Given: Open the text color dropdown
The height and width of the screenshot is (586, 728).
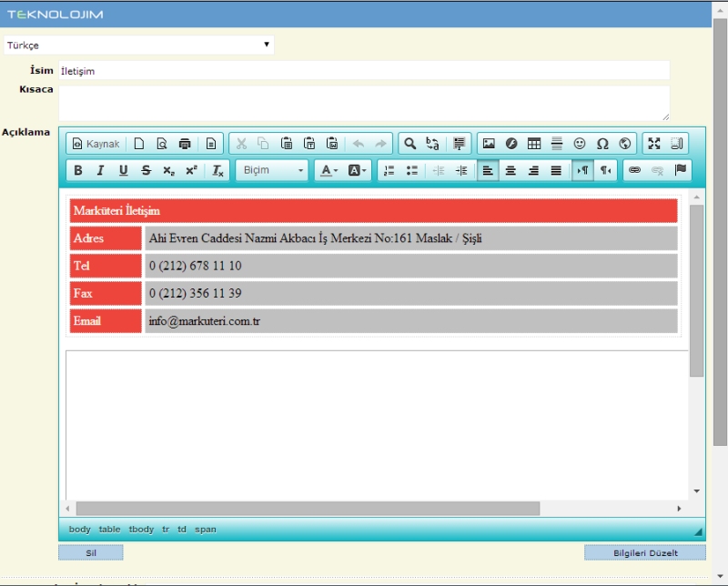Looking at the screenshot, I should coord(329,170).
